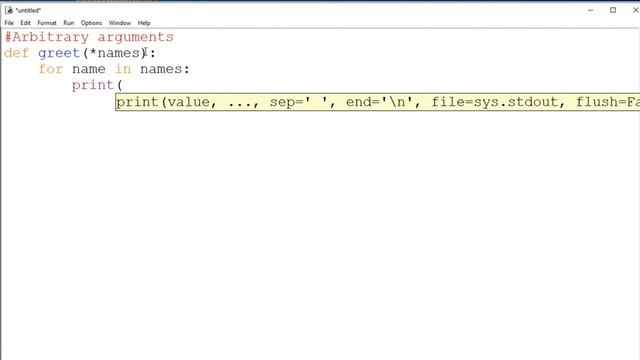Open the Options menu
The image size is (640, 360).
tap(91, 23)
